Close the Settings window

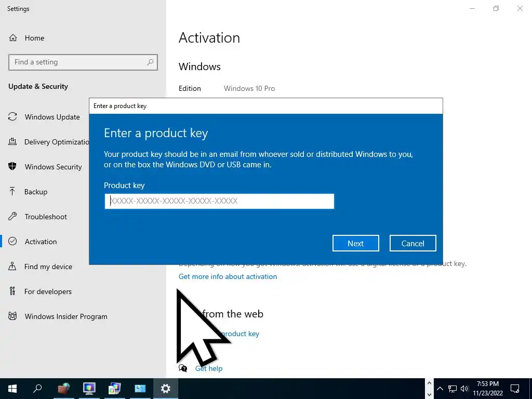click(x=520, y=8)
